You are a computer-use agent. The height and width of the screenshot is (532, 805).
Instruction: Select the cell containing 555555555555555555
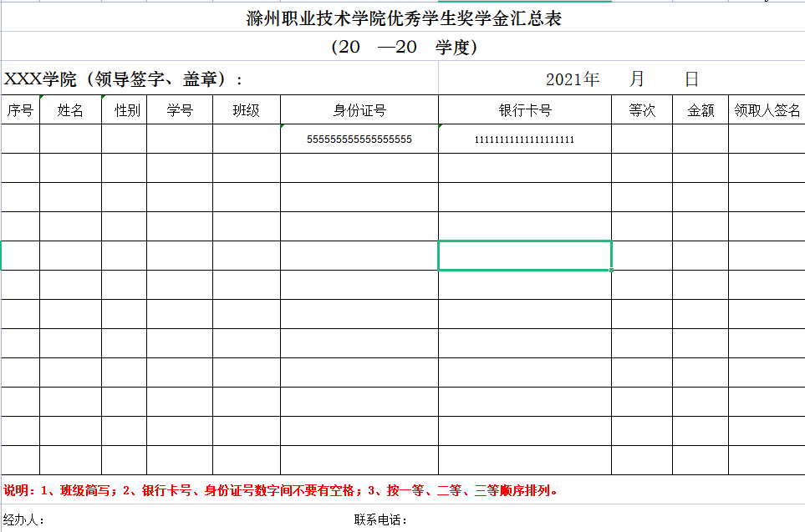[x=359, y=139]
